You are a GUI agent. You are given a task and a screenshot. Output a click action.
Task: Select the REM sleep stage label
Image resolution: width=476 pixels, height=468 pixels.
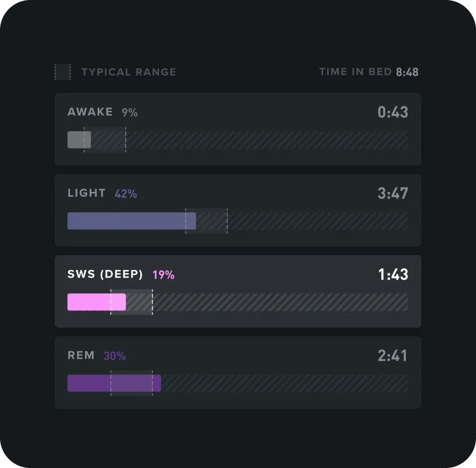pyautogui.click(x=81, y=356)
